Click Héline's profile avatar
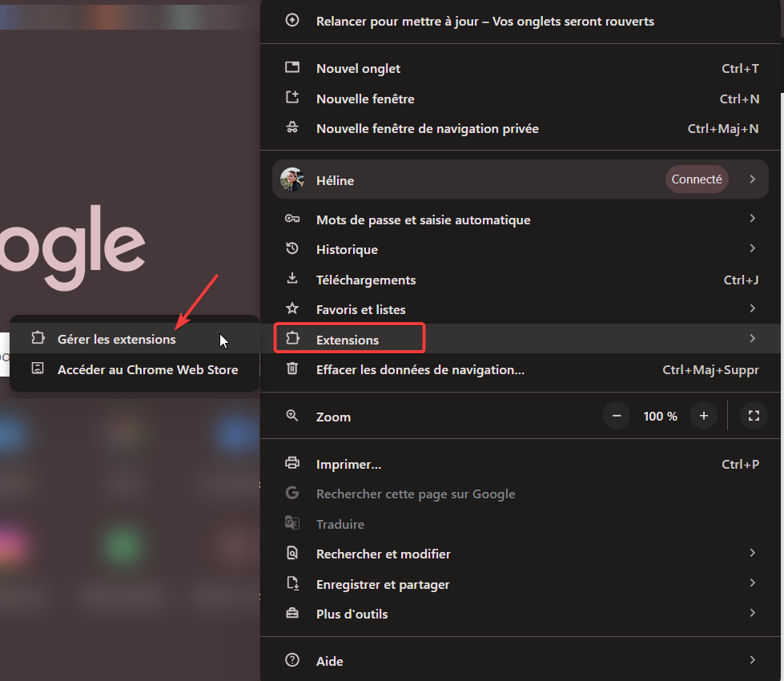Viewport: 784px width, 681px height. [292, 179]
